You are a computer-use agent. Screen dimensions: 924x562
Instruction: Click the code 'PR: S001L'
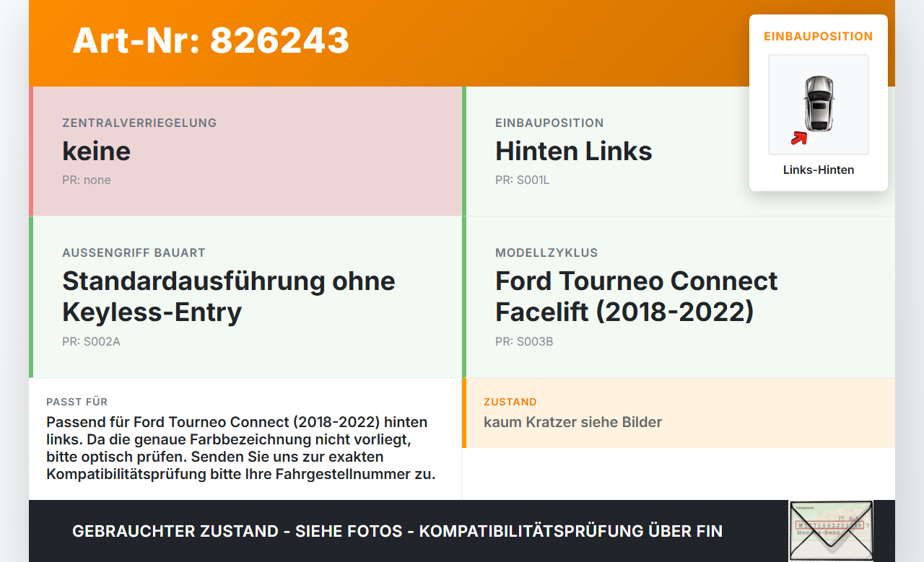(523, 180)
